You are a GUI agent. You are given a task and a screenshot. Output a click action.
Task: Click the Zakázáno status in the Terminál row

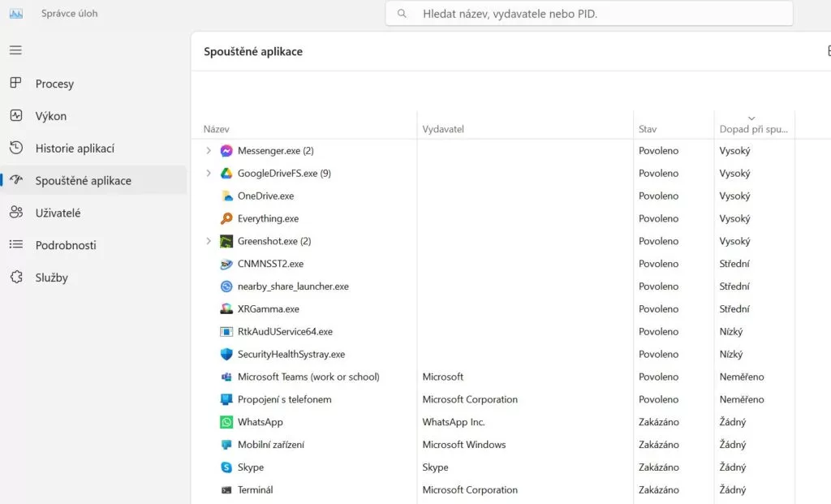point(659,490)
